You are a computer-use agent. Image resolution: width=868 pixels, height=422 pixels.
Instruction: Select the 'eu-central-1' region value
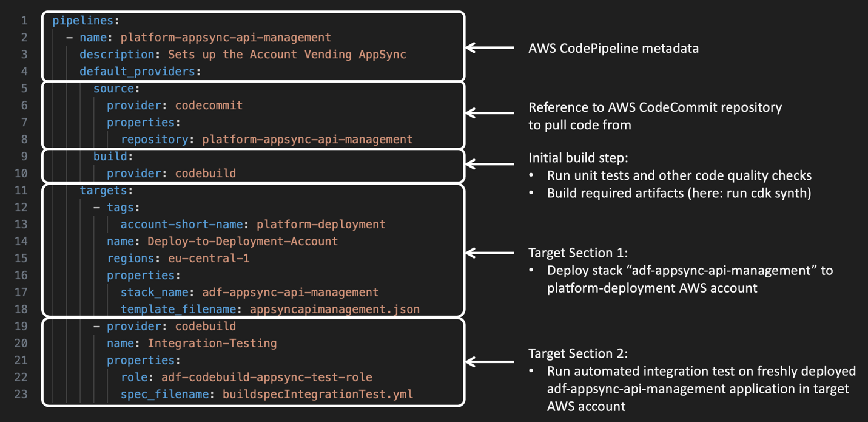tap(209, 259)
